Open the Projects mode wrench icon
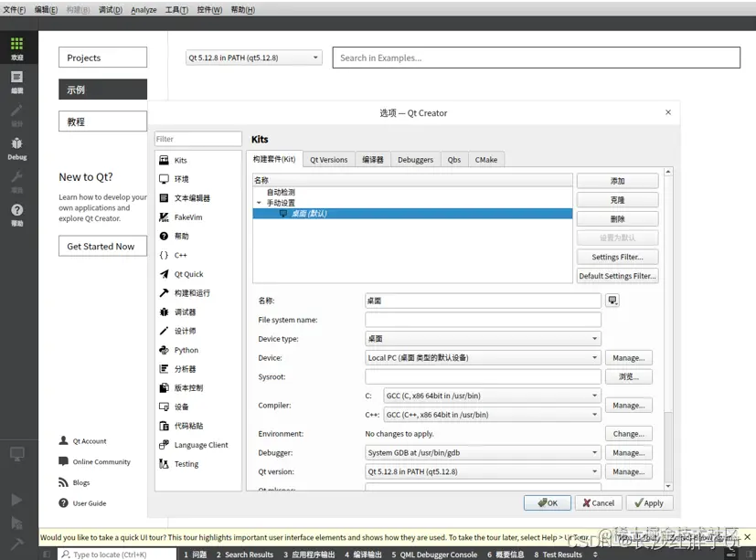Viewport: 756px width, 560px height. tap(16, 182)
